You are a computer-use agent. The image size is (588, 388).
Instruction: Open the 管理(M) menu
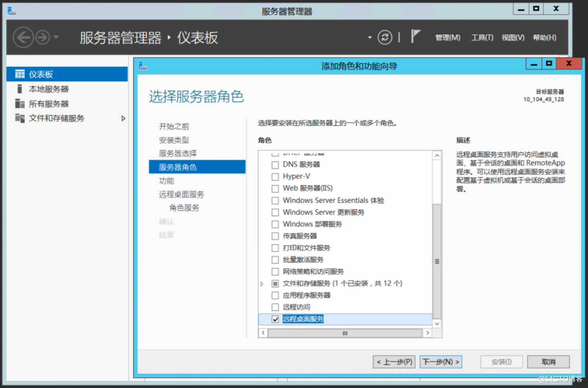(x=448, y=37)
